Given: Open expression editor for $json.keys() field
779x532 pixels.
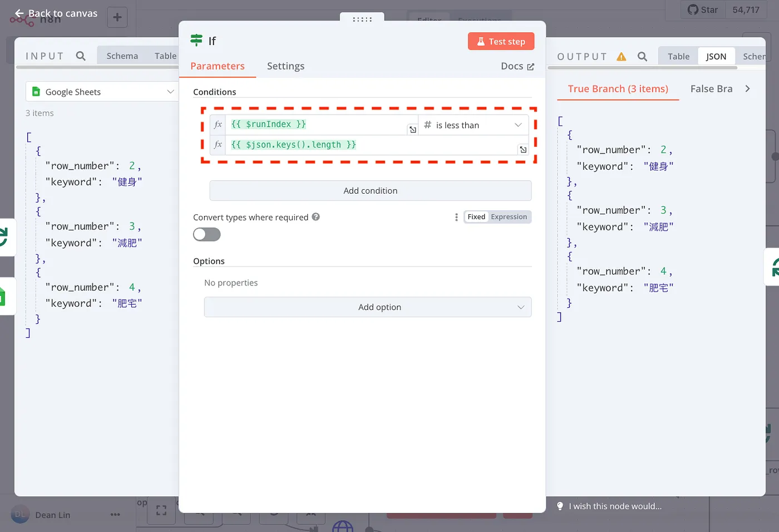Looking at the screenshot, I should 523,150.
